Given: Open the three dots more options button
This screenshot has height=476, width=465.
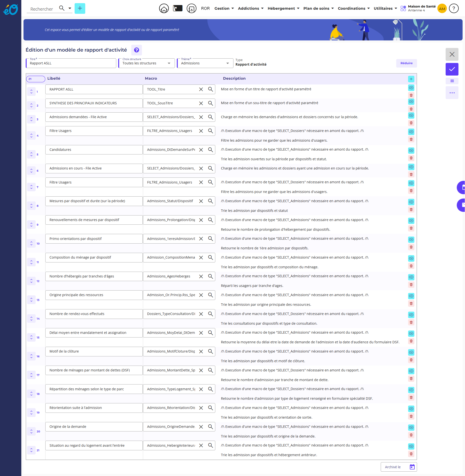Looking at the screenshot, I should [x=452, y=93].
